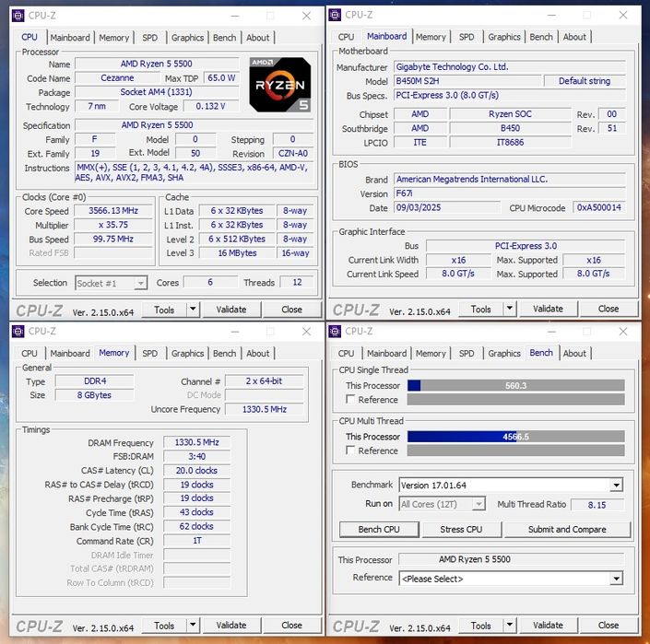650x644 pixels.
Task: Click Close button in the Bench window
Action: 609,625
